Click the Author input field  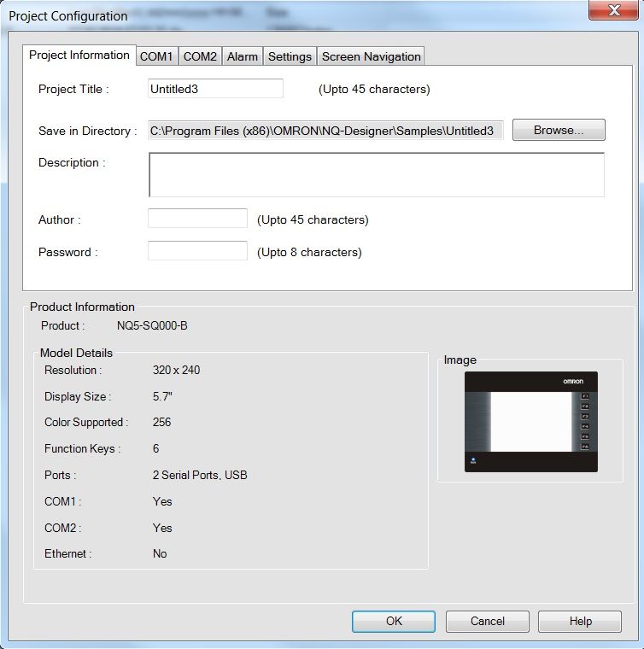197,218
